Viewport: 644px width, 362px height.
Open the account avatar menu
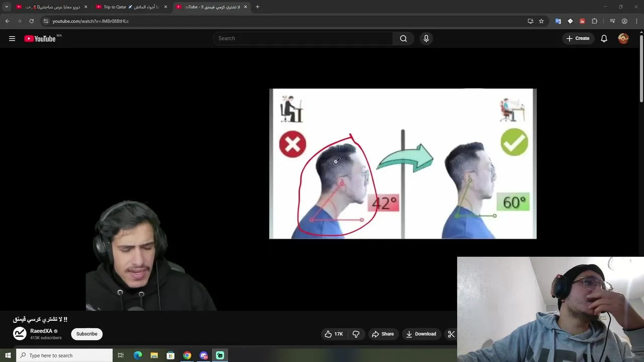[x=623, y=39]
